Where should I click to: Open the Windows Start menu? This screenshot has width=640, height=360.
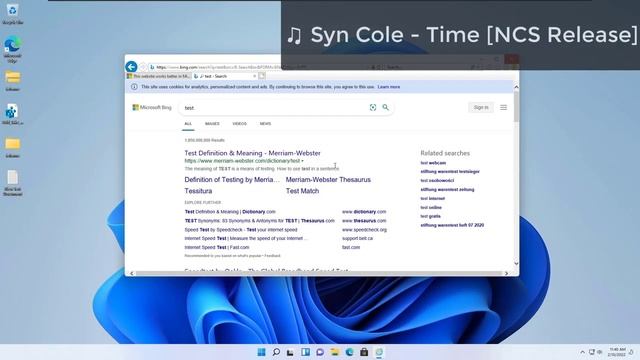(261, 352)
